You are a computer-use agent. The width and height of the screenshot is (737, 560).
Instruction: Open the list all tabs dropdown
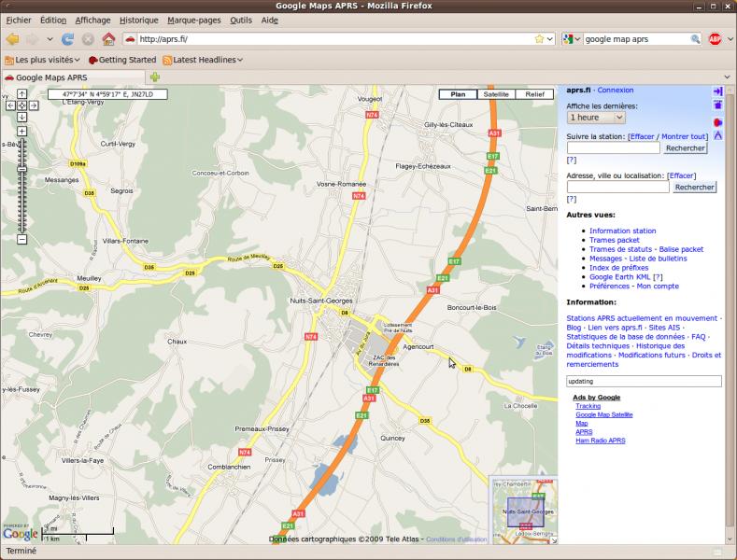[727, 77]
